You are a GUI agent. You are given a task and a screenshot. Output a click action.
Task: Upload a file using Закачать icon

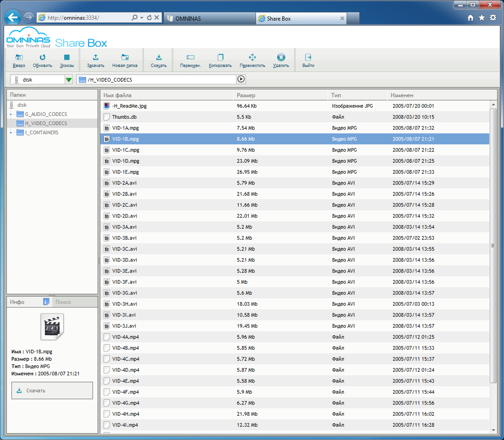pos(96,58)
